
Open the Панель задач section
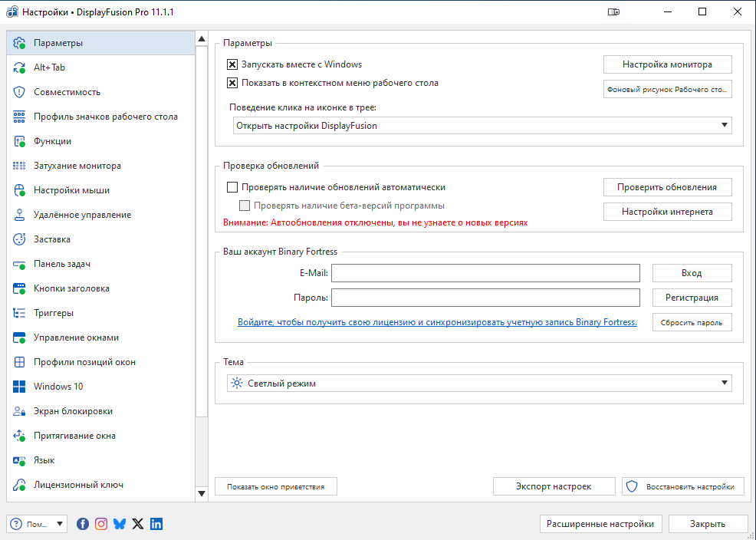point(62,264)
